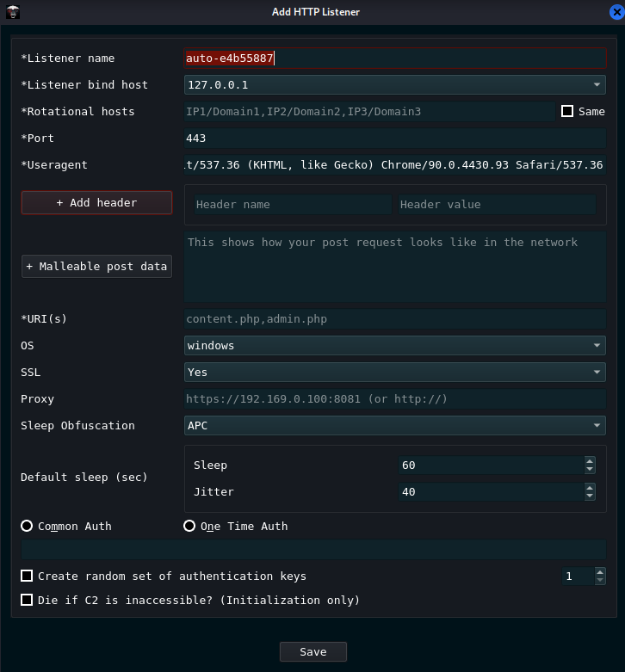Decrement the authentication keys count

click(x=600, y=581)
